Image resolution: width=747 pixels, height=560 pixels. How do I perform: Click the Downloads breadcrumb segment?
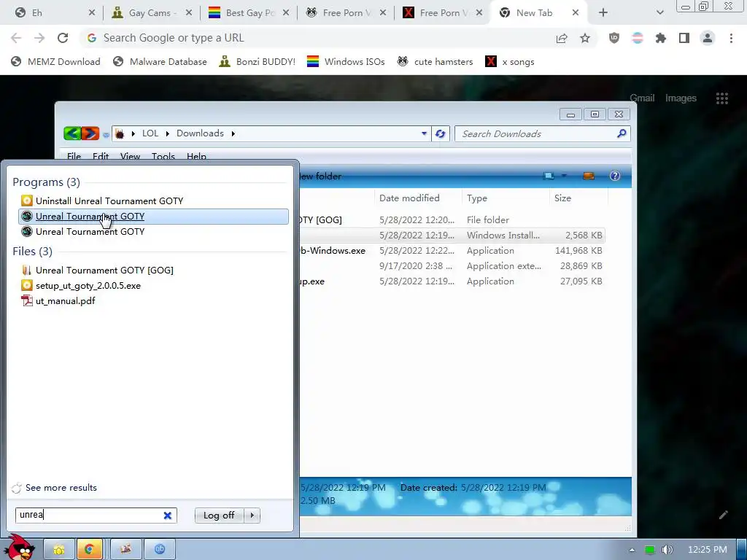click(x=200, y=133)
